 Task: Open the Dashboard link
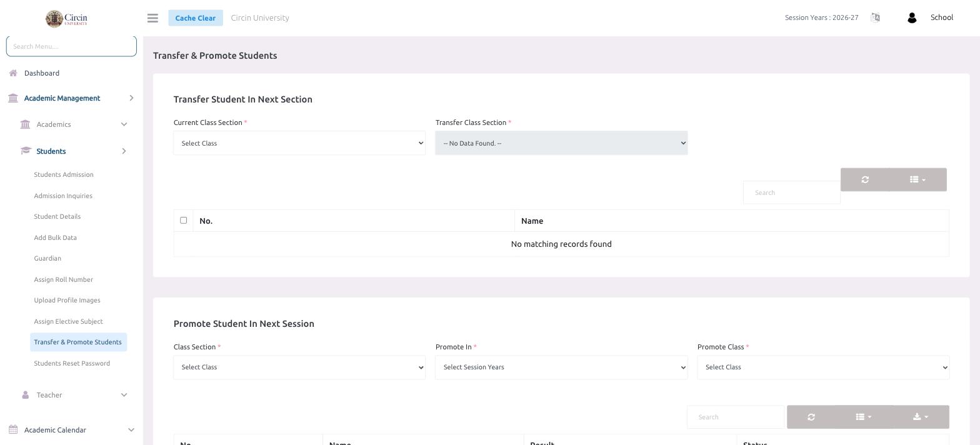pos(42,73)
